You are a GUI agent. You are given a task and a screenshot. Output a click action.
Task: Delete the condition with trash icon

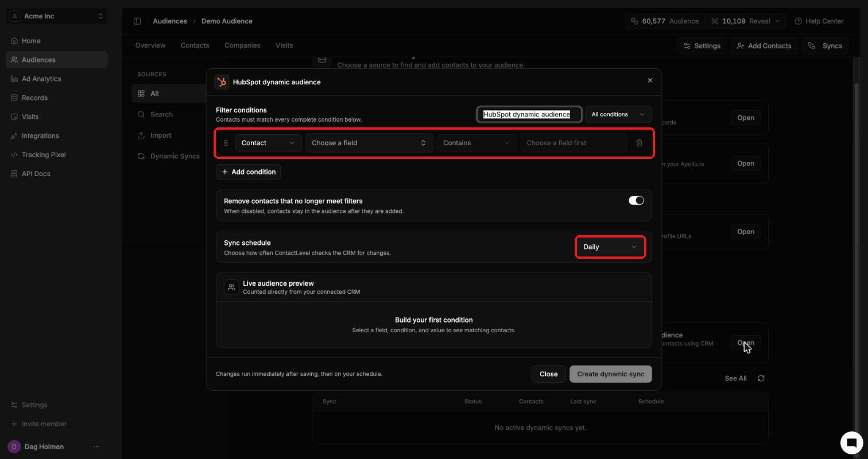coord(639,143)
